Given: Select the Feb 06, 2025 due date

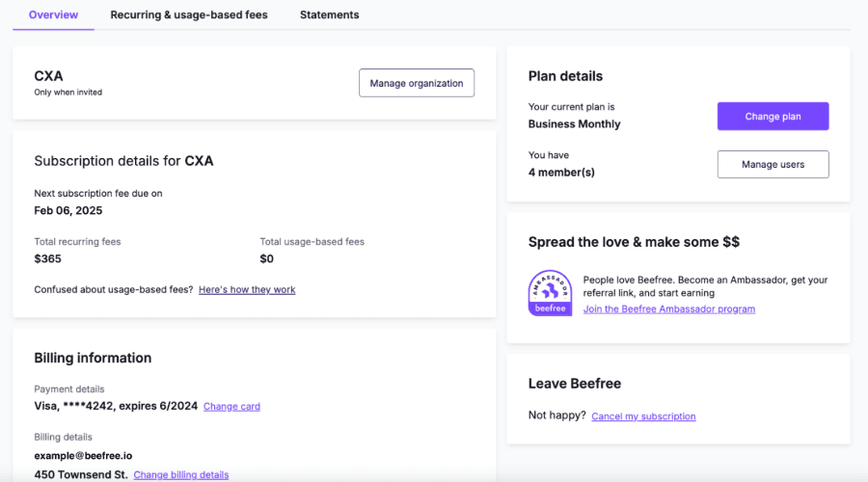Looking at the screenshot, I should pos(68,210).
